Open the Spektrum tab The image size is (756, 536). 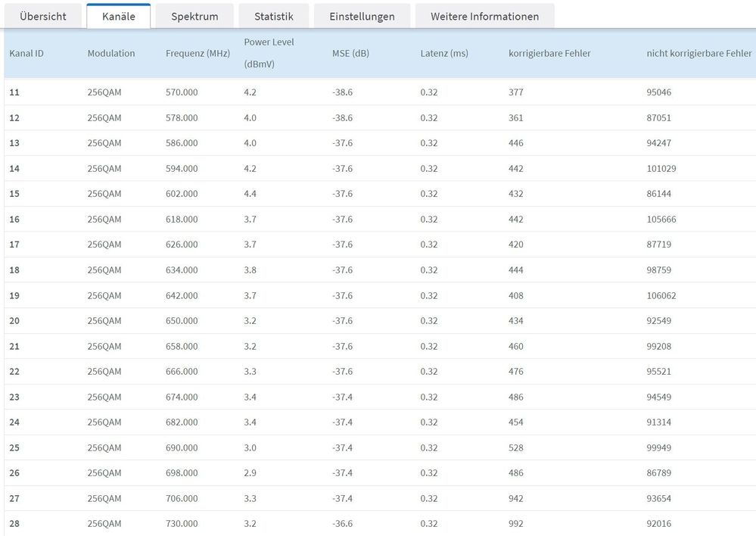pos(194,17)
